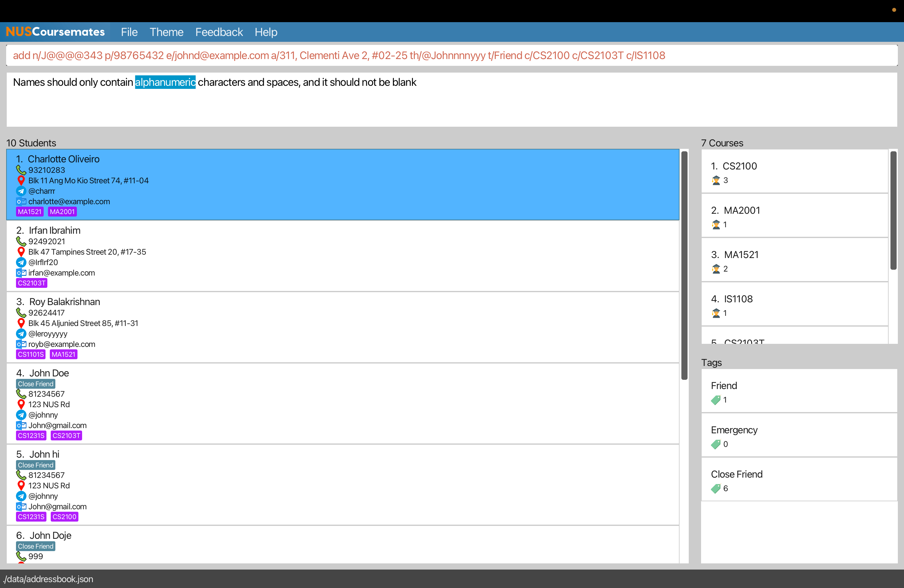Click the green tag icon under Close Friend

point(716,488)
